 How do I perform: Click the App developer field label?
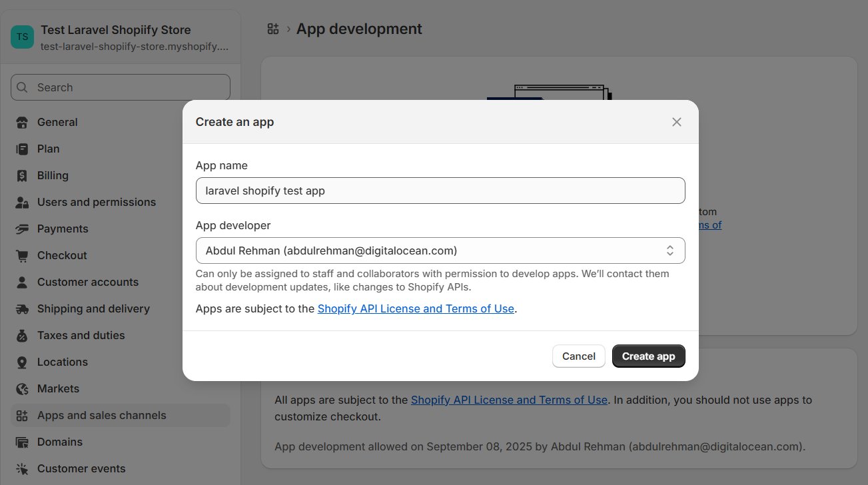point(233,225)
